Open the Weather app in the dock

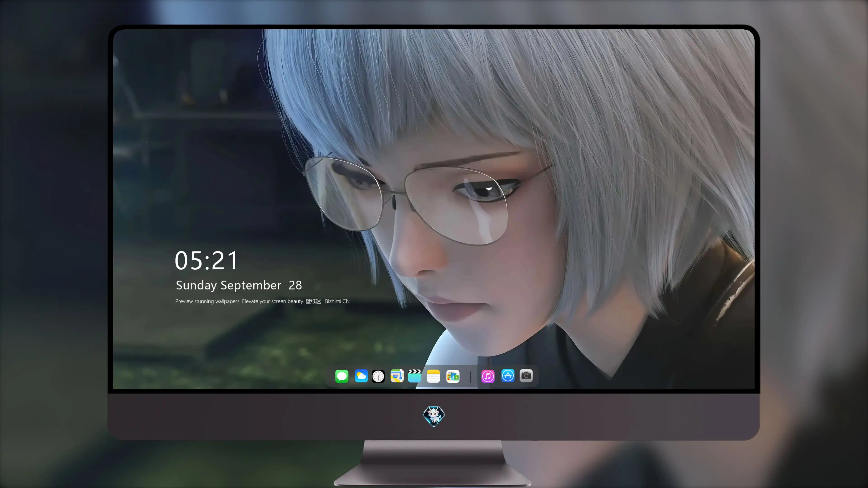click(x=361, y=376)
